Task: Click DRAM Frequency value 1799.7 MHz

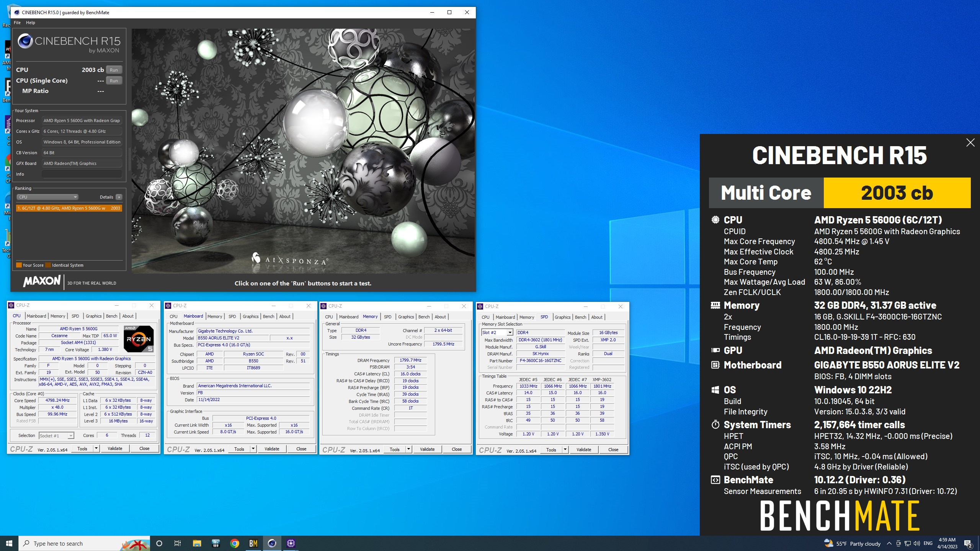Action: pos(410,360)
